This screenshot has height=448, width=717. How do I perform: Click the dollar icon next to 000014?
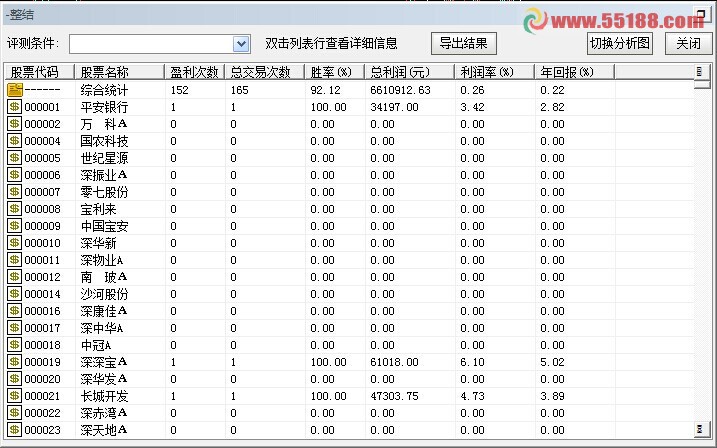tap(15, 294)
